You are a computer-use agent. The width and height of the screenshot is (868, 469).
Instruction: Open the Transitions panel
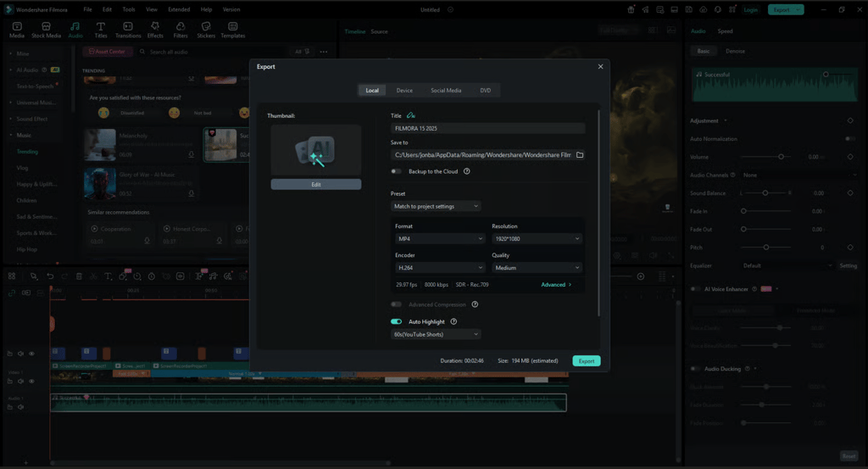coord(128,30)
